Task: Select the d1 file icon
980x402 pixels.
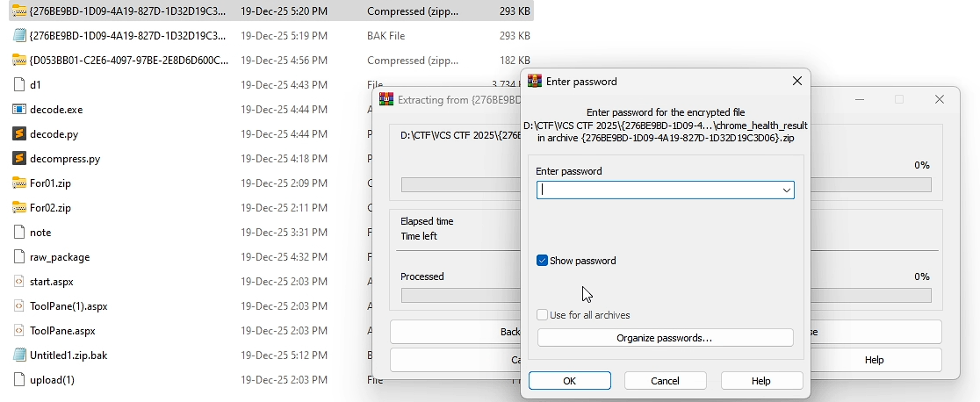Action: (x=18, y=84)
